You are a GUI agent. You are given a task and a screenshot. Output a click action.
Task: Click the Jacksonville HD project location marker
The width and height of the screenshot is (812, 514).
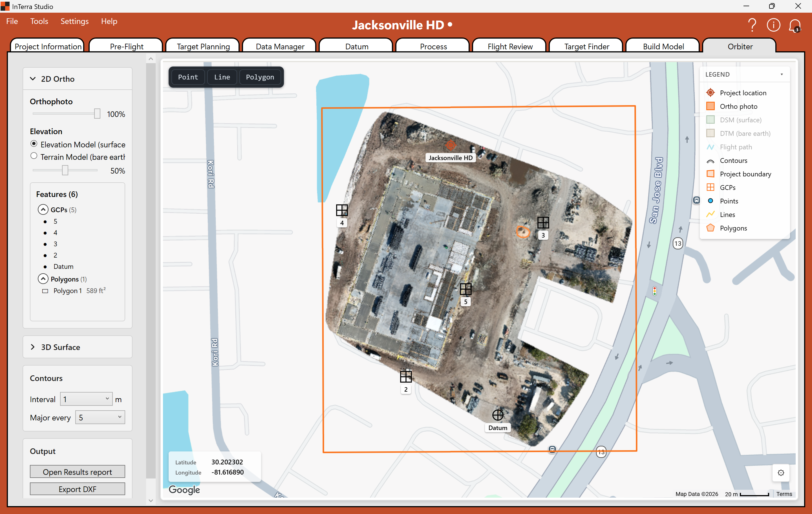[451, 145]
